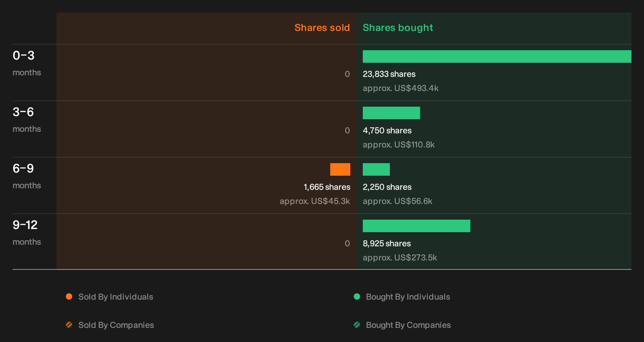Screen dimensions: 644x342
Task: Select the 9-12 months green bought bar
Action: 417,226
